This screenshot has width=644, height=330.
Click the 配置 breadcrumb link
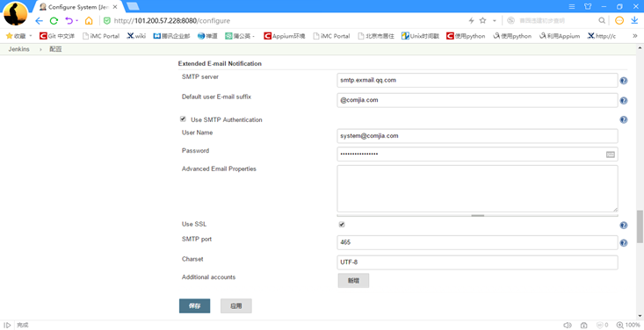click(55, 49)
